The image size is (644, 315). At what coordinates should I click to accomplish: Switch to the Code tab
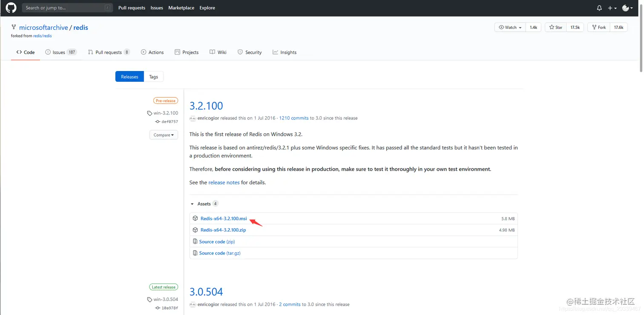(x=26, y=52)
